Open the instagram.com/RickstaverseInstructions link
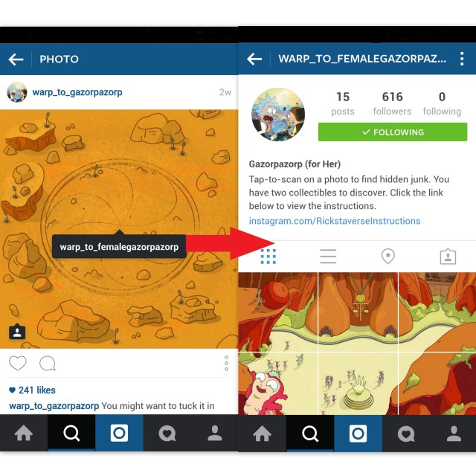Image resolution: width=476 pixels, height=476 pixels. pyautogui.click(x=335, y=221)
